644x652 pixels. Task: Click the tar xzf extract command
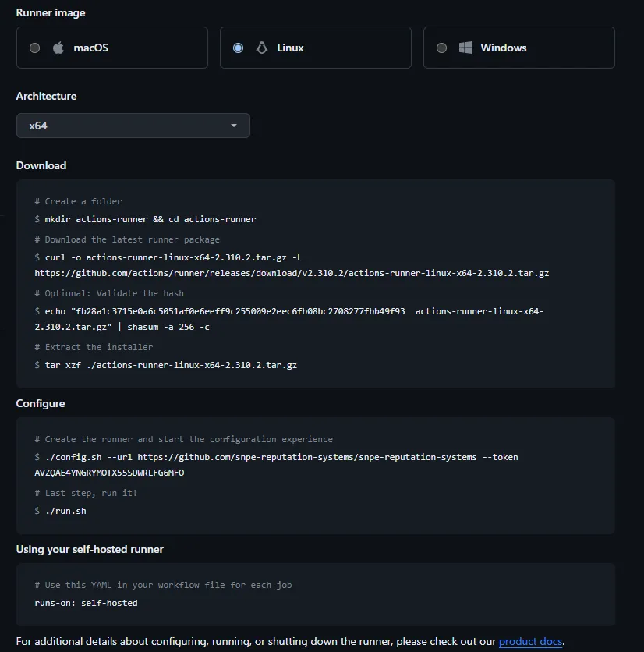point(171,364)
